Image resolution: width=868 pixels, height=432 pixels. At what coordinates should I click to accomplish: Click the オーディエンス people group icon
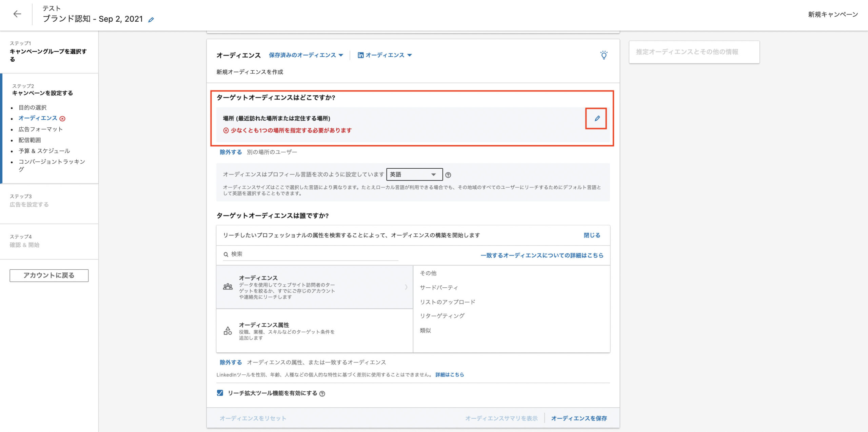228,287
